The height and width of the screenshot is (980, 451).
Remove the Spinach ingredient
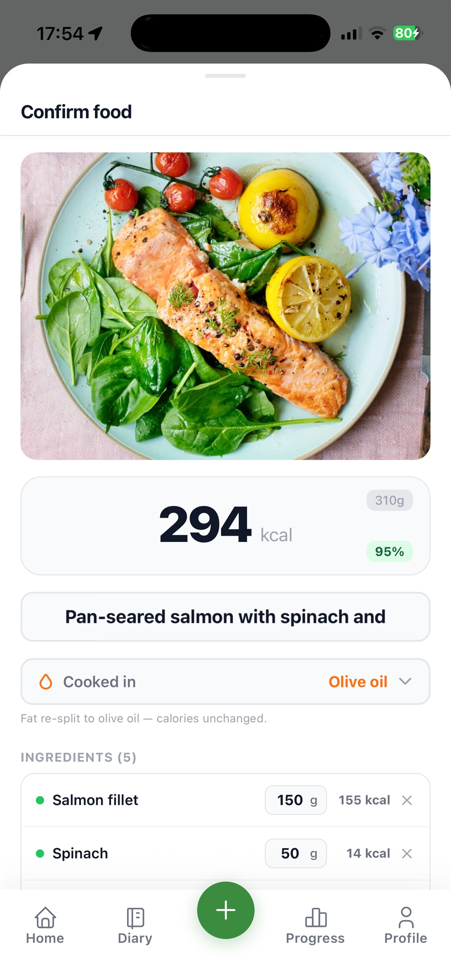(407, 853)
